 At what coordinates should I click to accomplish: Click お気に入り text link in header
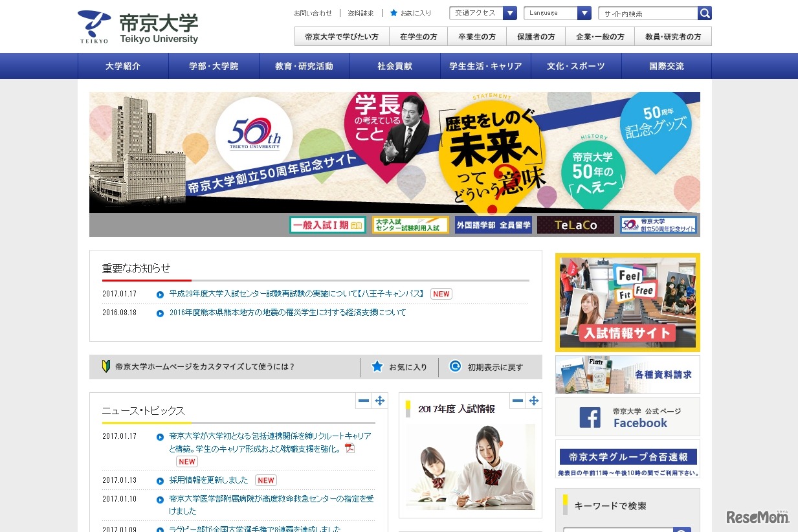[x=416, y=13]
